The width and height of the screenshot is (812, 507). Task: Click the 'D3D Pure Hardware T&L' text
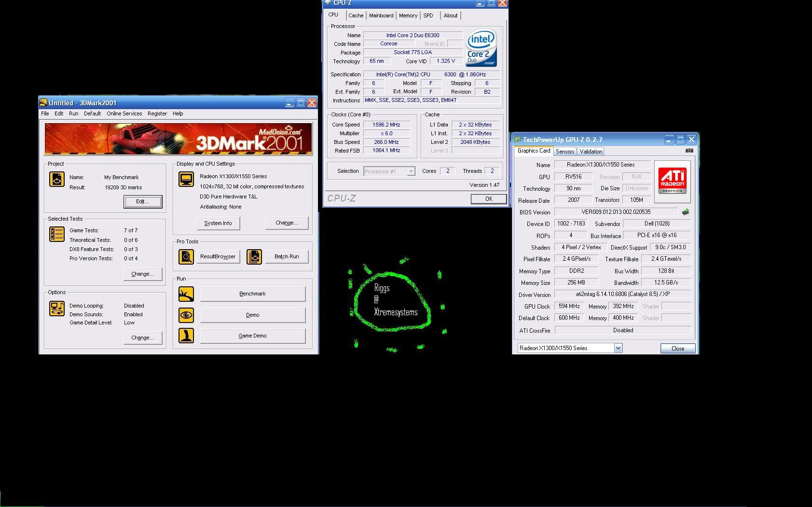[229, 197]
